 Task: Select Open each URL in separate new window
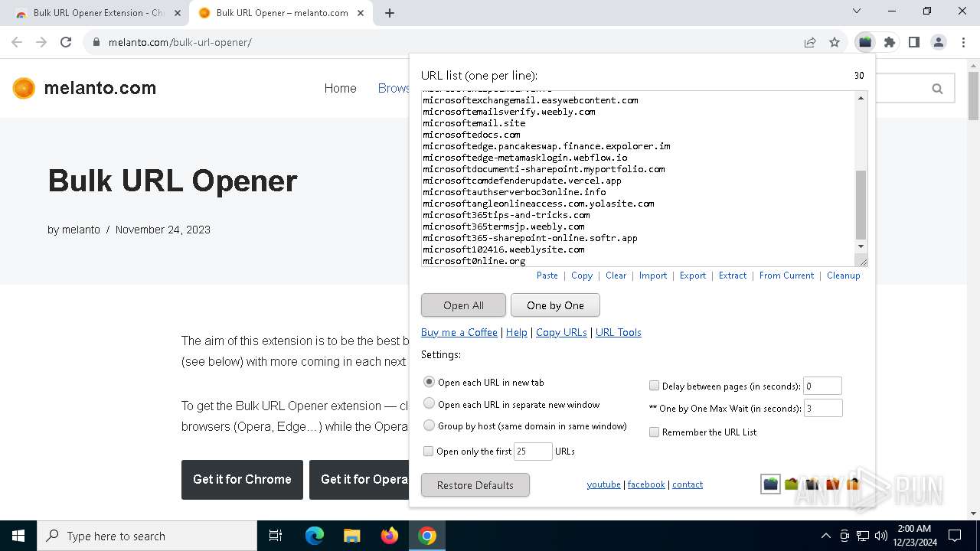pos(430,404)
